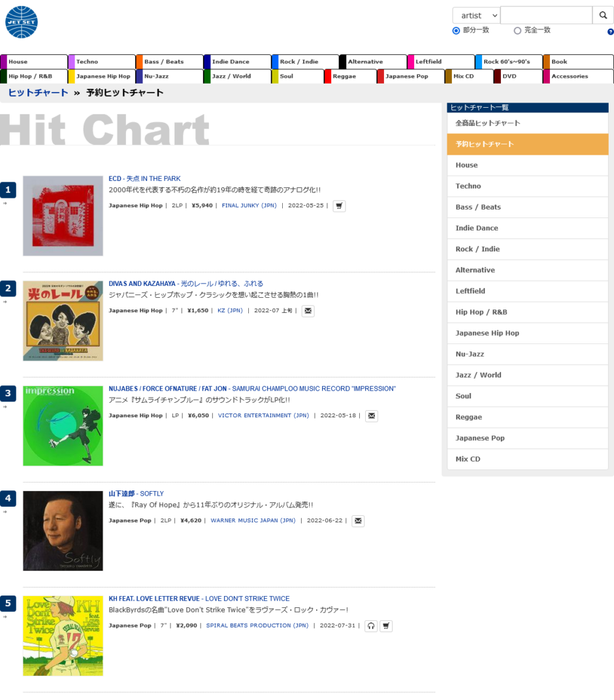
Task: Click the search magnifier icon
Action: [x=603, y=15]
